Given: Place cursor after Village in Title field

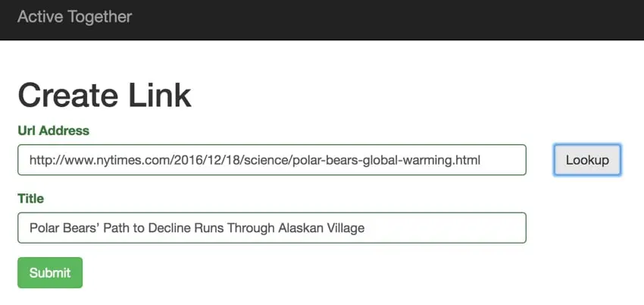Looking at the screenshot, I should (365, 228).
